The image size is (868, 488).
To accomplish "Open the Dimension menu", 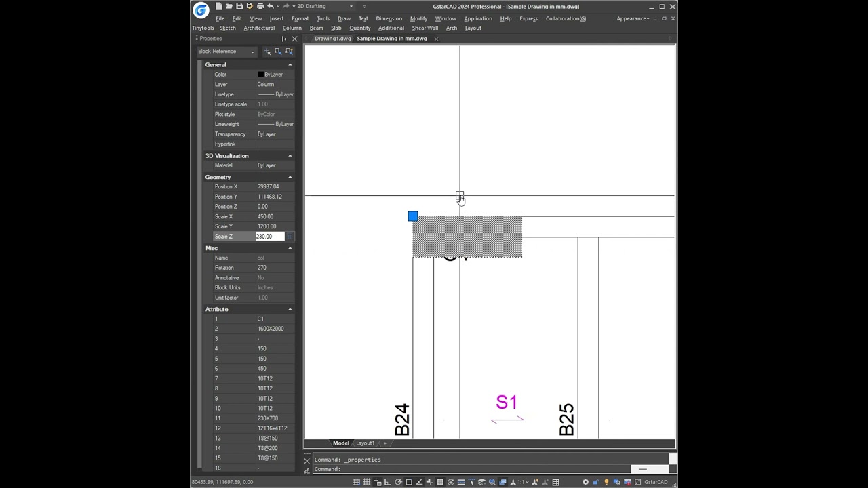I will coord(389,18).
